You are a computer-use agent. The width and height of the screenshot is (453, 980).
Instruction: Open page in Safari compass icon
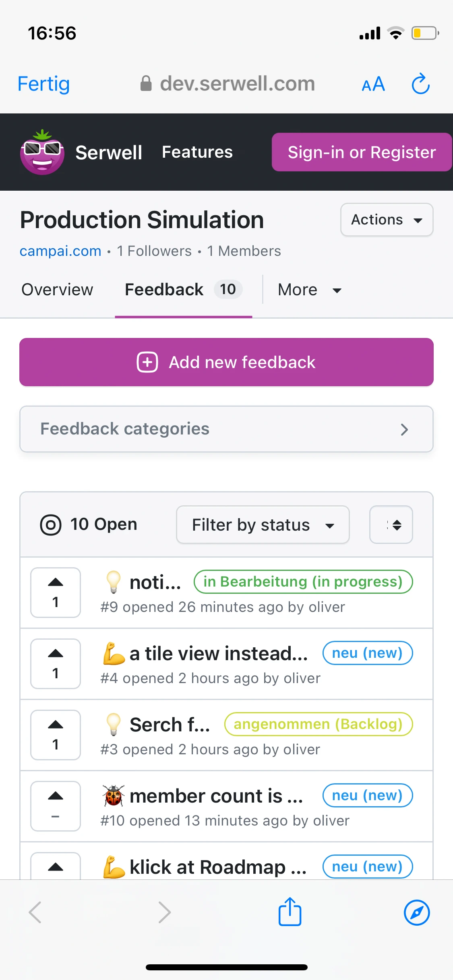[x=417, y=912]
